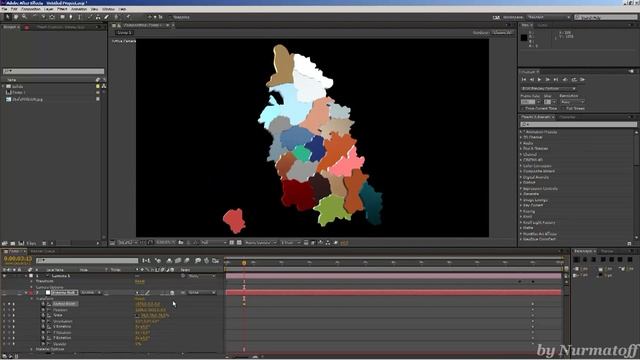Toggle audio mute in Preview panel
This screenshot has width=640, height=360.
pyautogui.click(x=565, y=80)
